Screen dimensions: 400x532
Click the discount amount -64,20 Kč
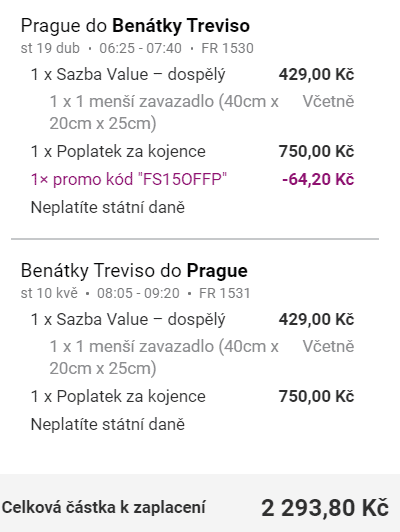[x=318, y=179]
